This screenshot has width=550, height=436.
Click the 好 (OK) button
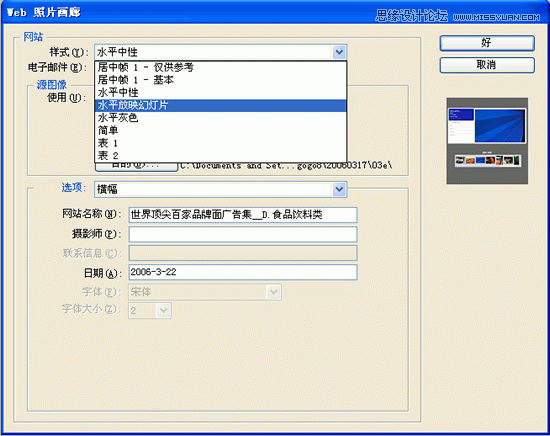click(x=487, y=43)
